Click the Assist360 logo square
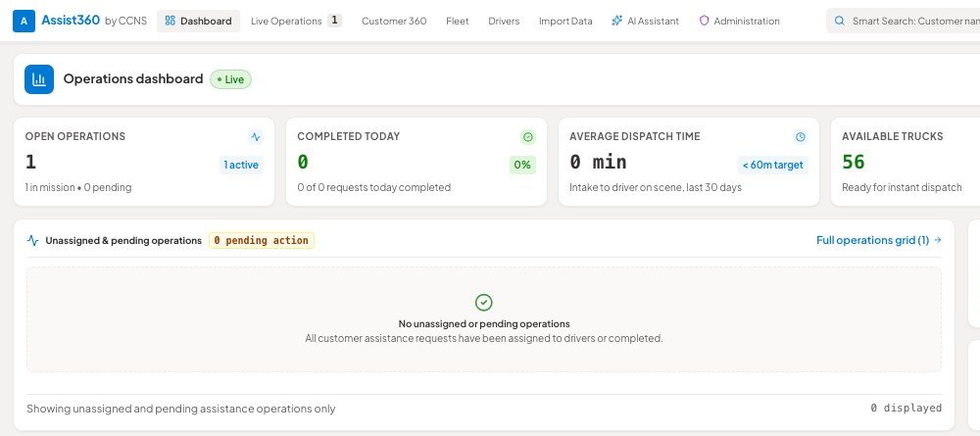 pyautogui.click(x=24, y=21)
